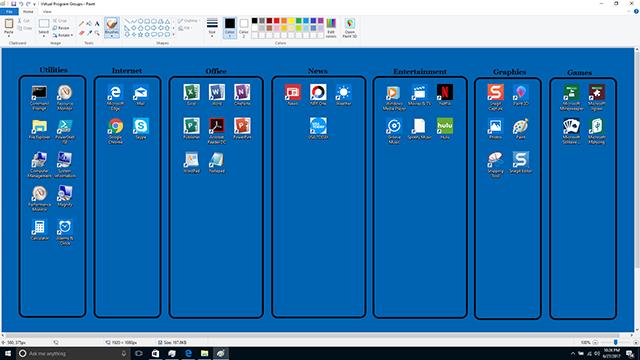
Task: Click the Copy button in Clipboard group
Action: point(24,28)
